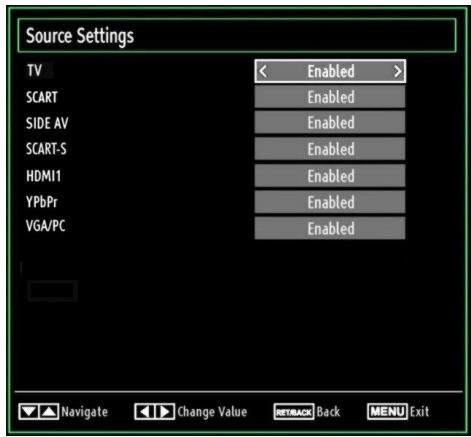Toggle the VGA/PC Enabled value

(x=330, y=228)
